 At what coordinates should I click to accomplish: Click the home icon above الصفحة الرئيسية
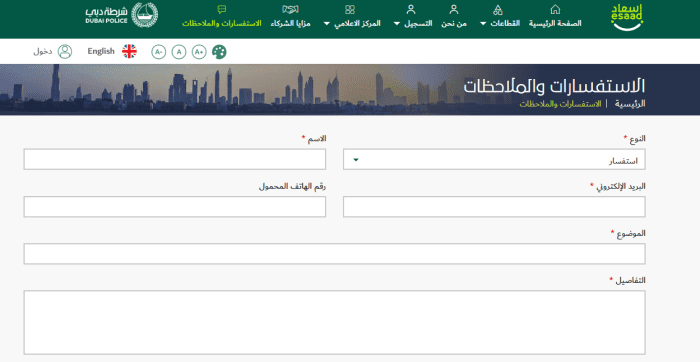coord(555,9)
